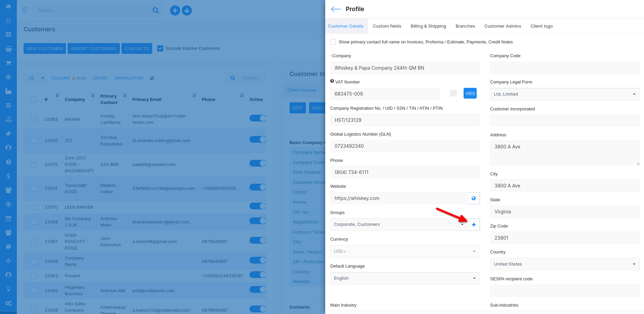Expand the Company Legal Form dropdown
Viewport: 644px width, 314px height.
tap(565, 94)
